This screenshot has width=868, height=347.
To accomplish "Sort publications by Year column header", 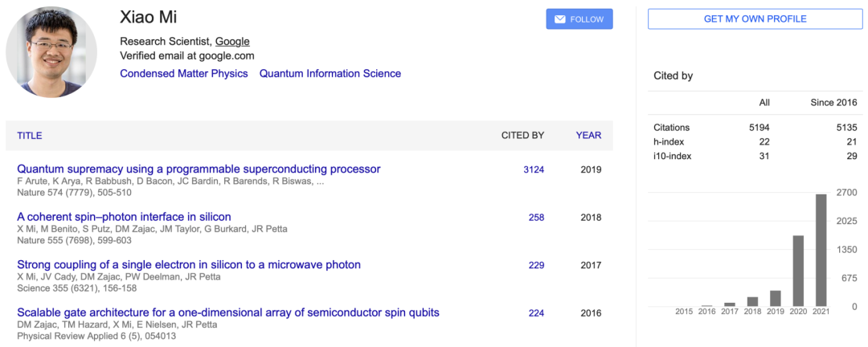I will pyautogui.click(x=588, y=136).
